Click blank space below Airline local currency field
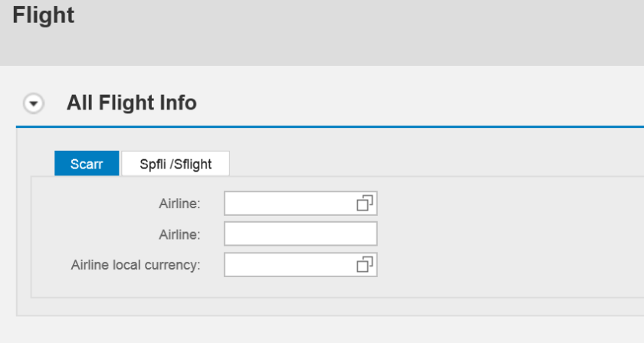The height and width of the screenshot is (343, 644). click(x=301, y=288)
